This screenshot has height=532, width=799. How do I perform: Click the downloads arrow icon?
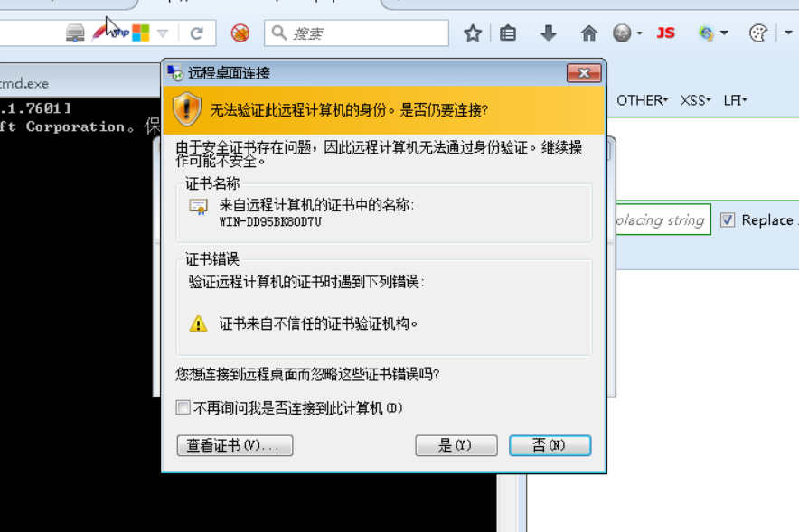click(x=549, y=33)
